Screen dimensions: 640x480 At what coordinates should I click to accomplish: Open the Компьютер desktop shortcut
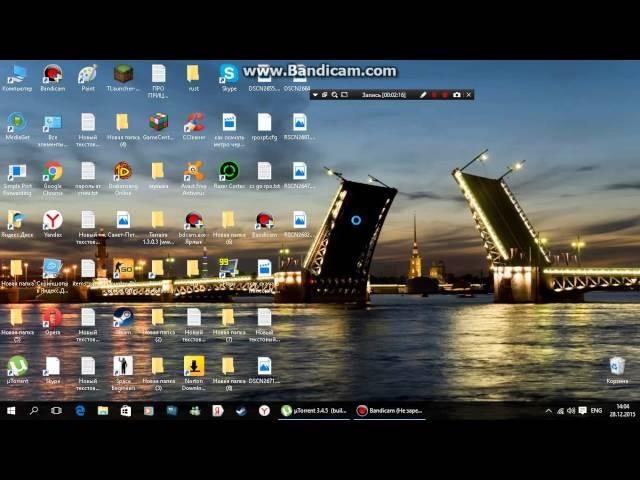17,78
